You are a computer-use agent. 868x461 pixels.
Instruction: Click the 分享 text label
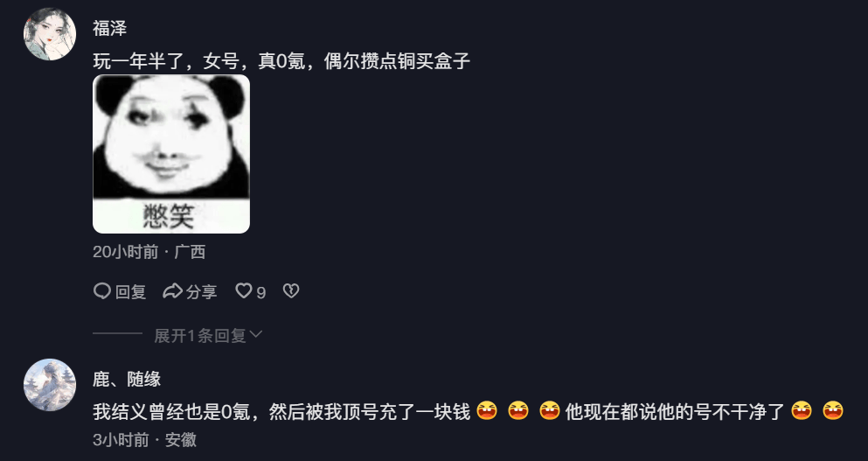point(201,291)
